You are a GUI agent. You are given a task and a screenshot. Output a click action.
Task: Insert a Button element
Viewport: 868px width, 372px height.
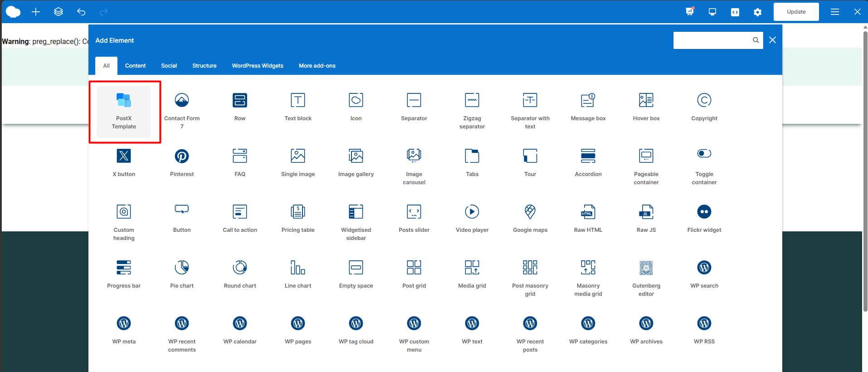point(182,219)
